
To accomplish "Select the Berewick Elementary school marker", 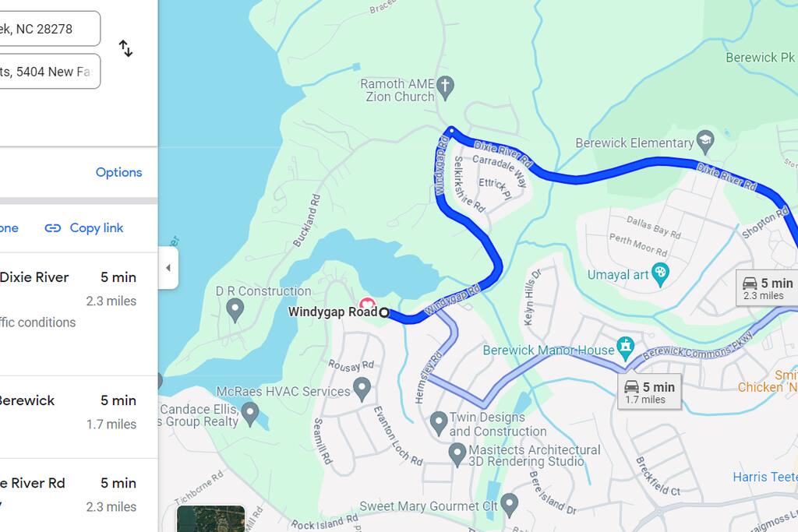I will point(705,143).
